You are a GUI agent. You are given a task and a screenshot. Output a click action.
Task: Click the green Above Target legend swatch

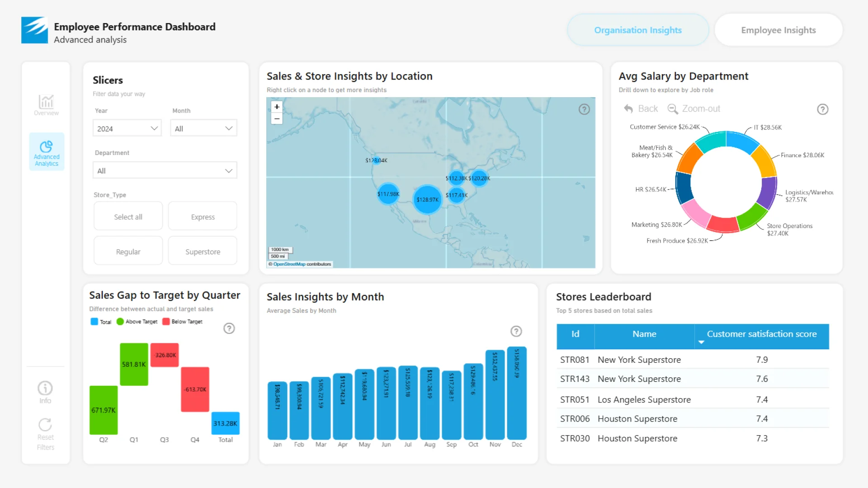[x=120, y=322]
